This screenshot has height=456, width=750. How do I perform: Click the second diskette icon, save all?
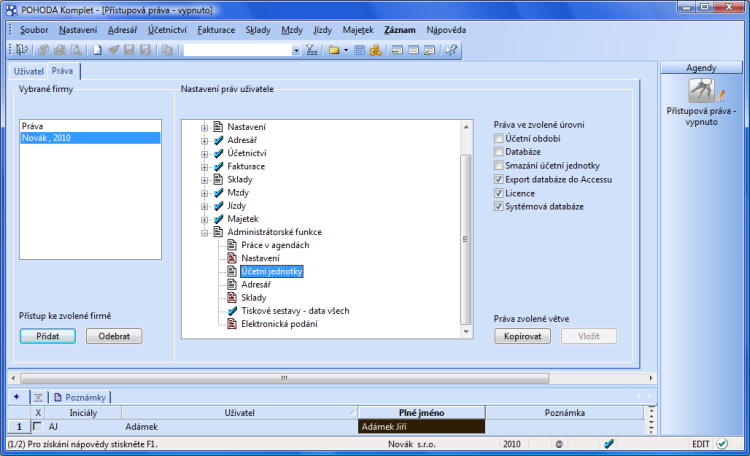145,50
